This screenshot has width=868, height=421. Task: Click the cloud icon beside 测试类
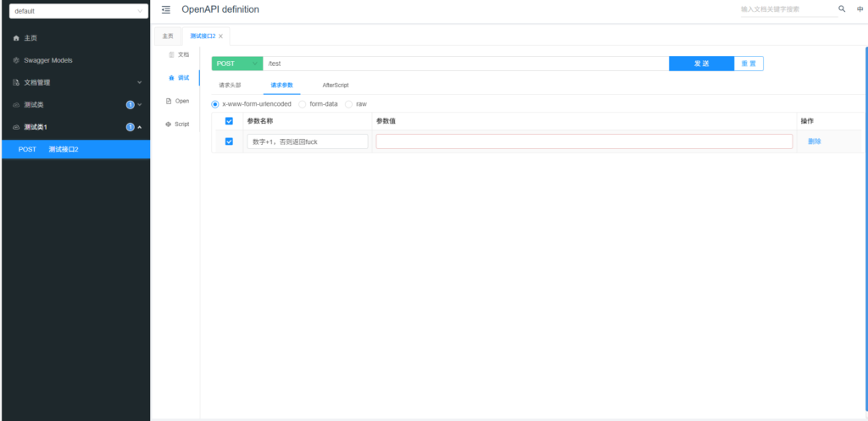[16, 104]
